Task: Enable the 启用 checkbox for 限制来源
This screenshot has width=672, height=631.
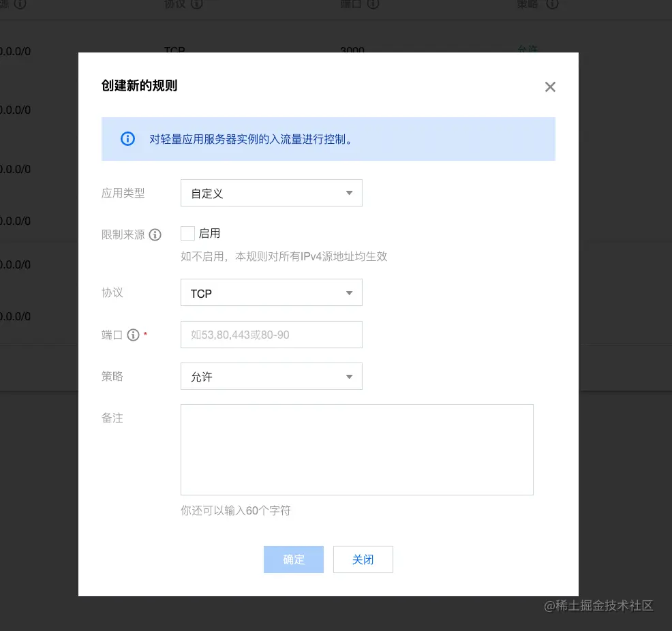Action: 187,233
